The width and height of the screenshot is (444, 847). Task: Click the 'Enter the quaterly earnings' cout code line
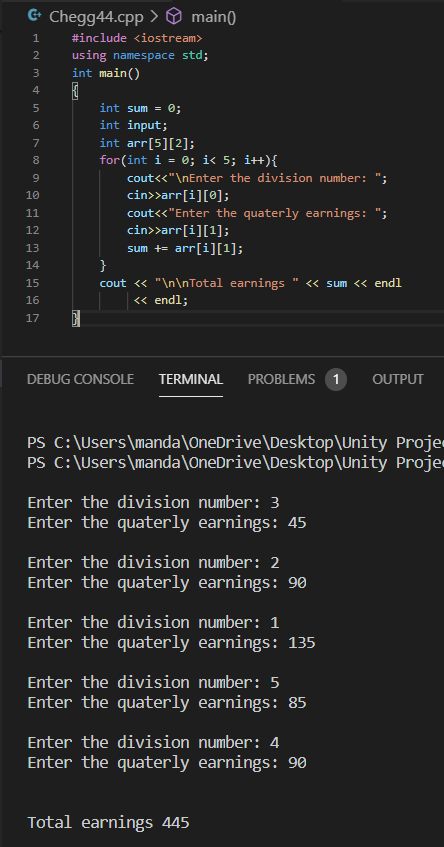[257, 213]
